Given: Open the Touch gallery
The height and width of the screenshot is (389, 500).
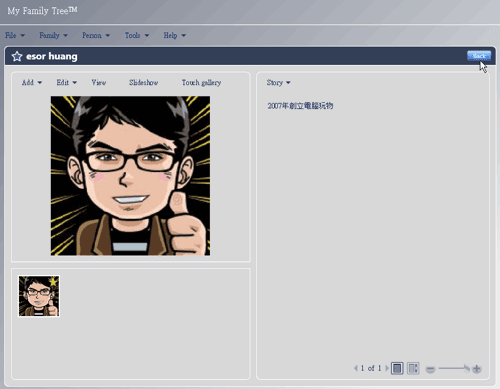Looking at the screenshot, I should pos(201,82).
